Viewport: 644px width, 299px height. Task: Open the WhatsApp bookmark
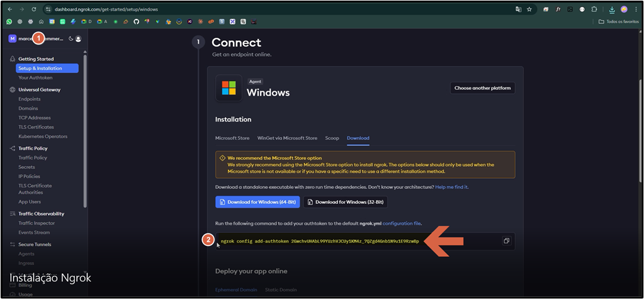tap(9, 21)
